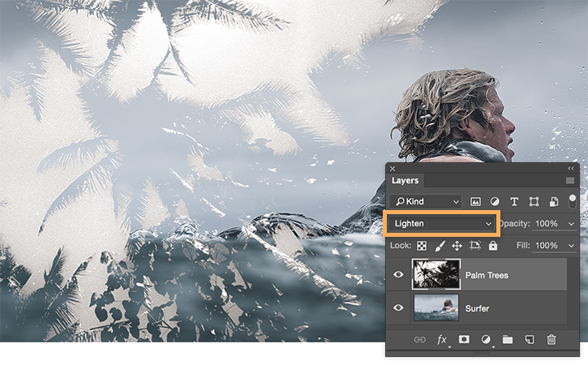588x365 pixels.
Task: Filter for smart objects icon
Action: (x=553, y=202)
